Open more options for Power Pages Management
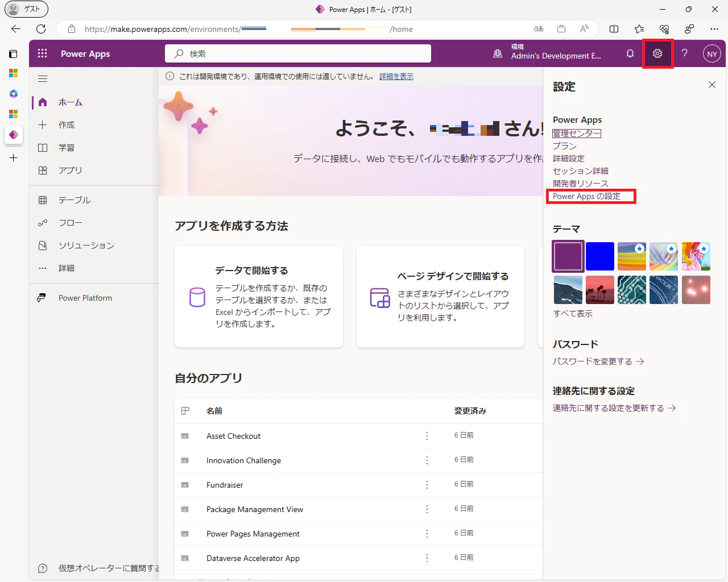Image resolution: width=728 pixels, height=582 pixels. pyautogui.click(x=427, y=534)
